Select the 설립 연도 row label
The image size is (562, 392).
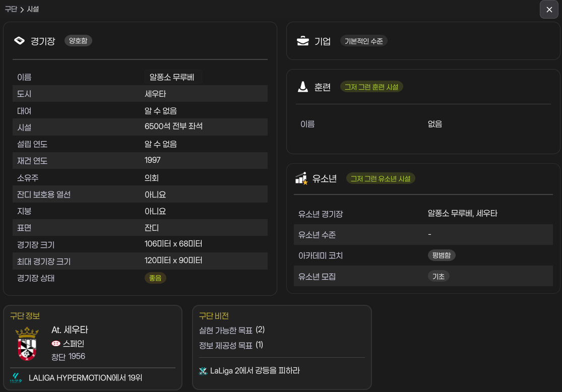[x=32, y=144]
